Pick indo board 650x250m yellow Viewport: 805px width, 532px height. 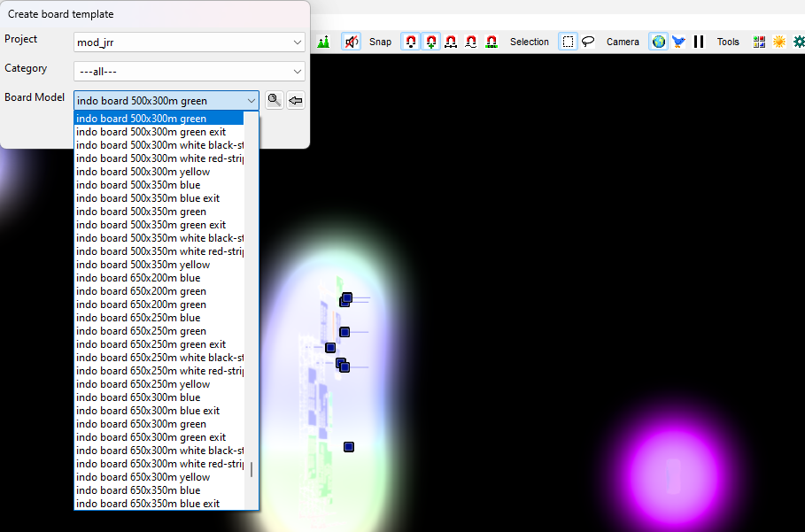tap(159, 384)
